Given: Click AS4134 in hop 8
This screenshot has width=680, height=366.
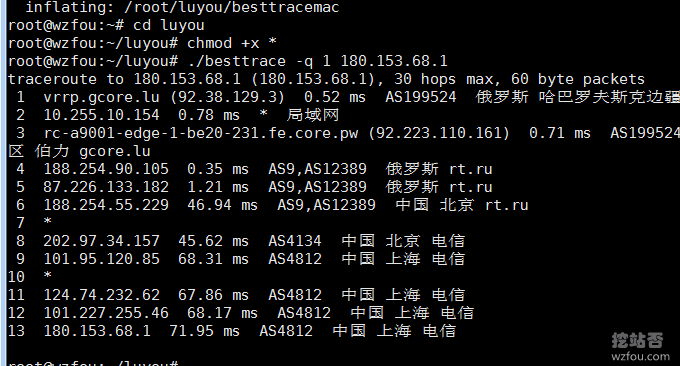Looking at the screenshot, I should pos(295,241).
